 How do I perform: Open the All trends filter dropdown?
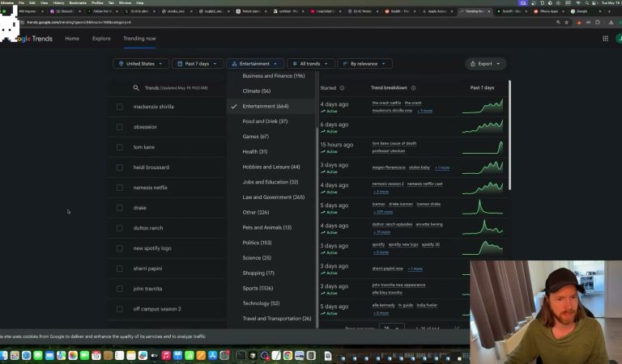tap(311, 64)
